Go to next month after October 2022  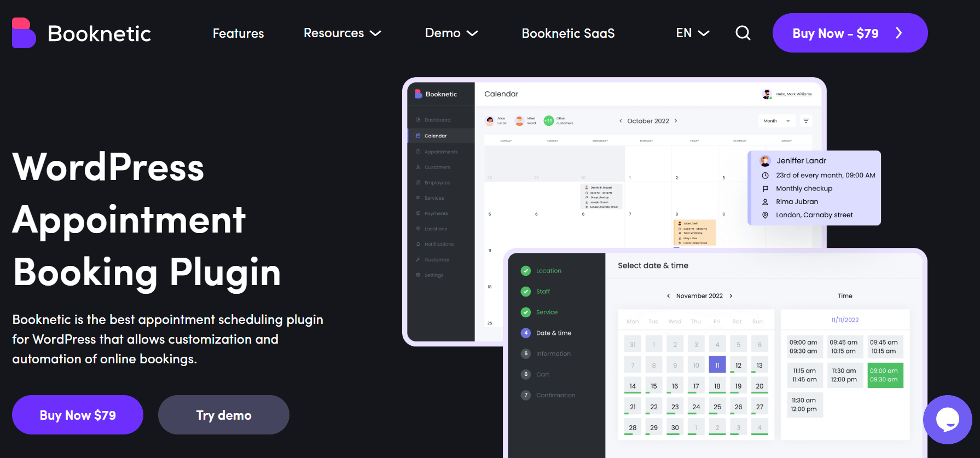676,121
